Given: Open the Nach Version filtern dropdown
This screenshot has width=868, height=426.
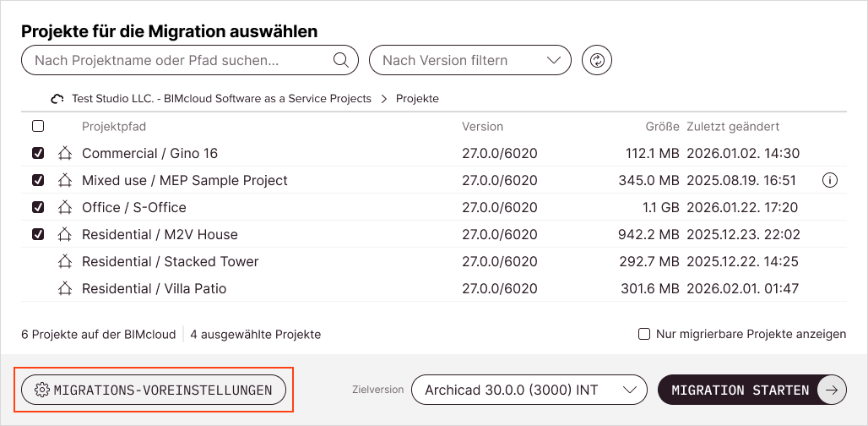Looking at the screenshot, I should 470,60.
